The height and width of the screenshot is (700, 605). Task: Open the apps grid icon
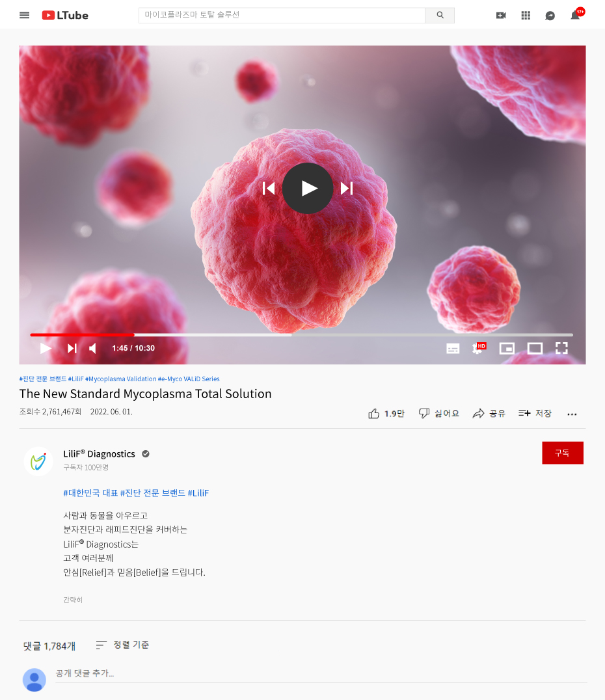526,15
